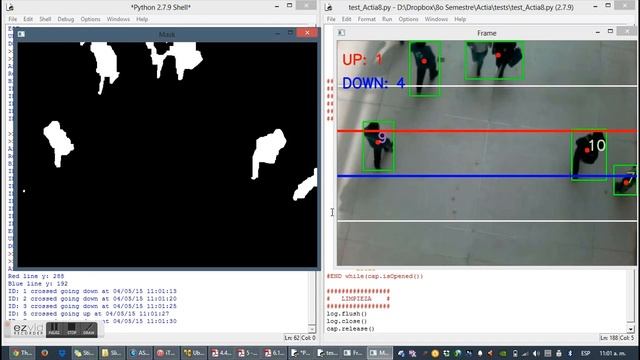
Task: Open Run menu in test_Actia8.py editor
Action: [x=387, y=19]
